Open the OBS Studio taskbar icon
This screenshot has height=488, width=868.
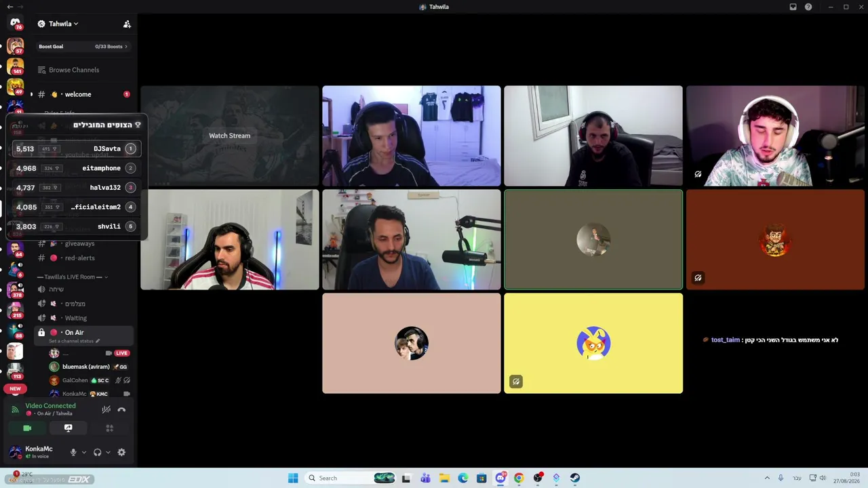(x=538, y=478)
